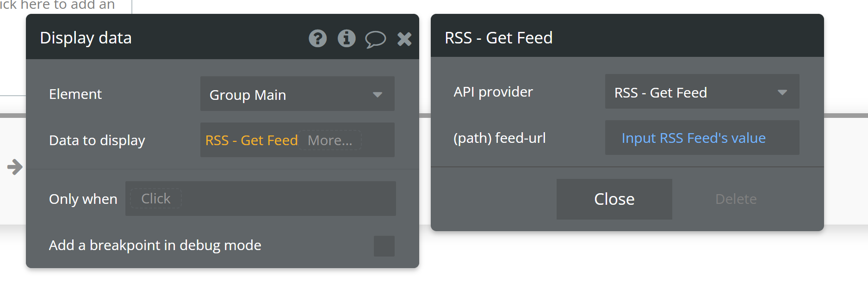868x294 pixels.
Task: Close the Display data panel
Action: click(404, 39)
